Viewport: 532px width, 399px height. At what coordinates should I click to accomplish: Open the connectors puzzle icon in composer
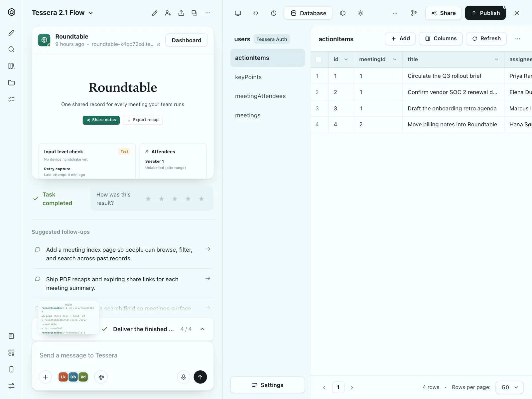101,377
